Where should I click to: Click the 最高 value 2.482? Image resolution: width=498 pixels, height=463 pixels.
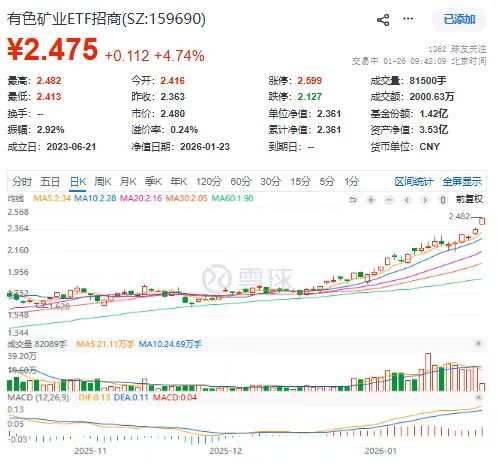(49, 81)
